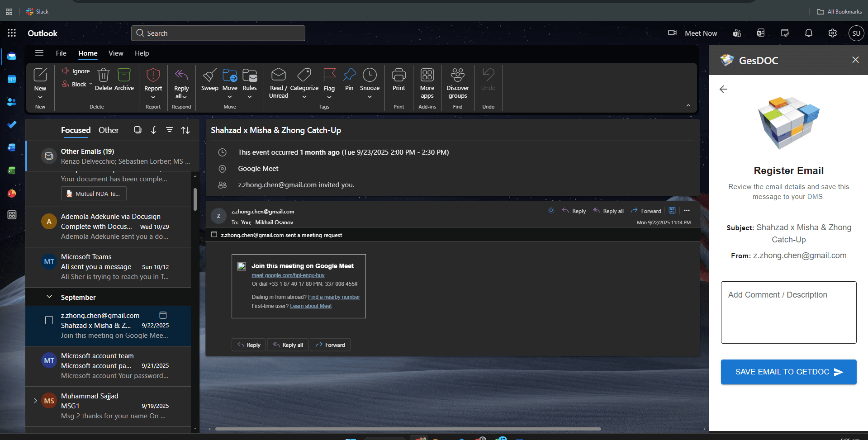Toggle the meeting request calendar checkbox icon
The width and height of the screenshot is (868, 440).
point(214,235)
